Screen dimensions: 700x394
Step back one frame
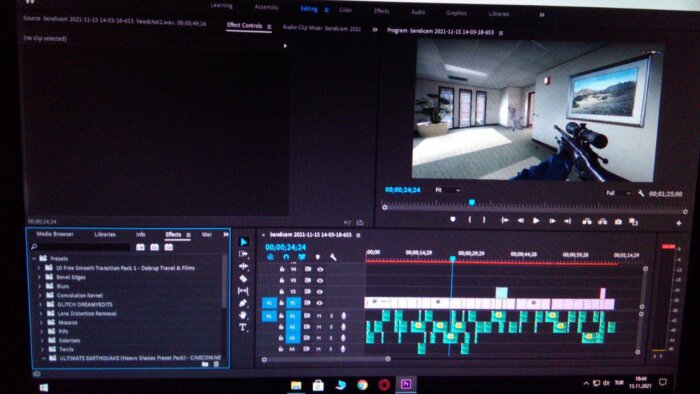pyautogui.click(x=521, y=220)
